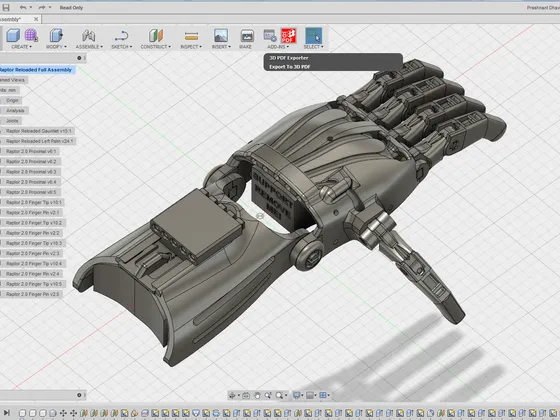Viewport: 560px width, 420px height.
Task: Open the INSERT dropdown menu
Action: pyautogui.click(x=221, y=47)
